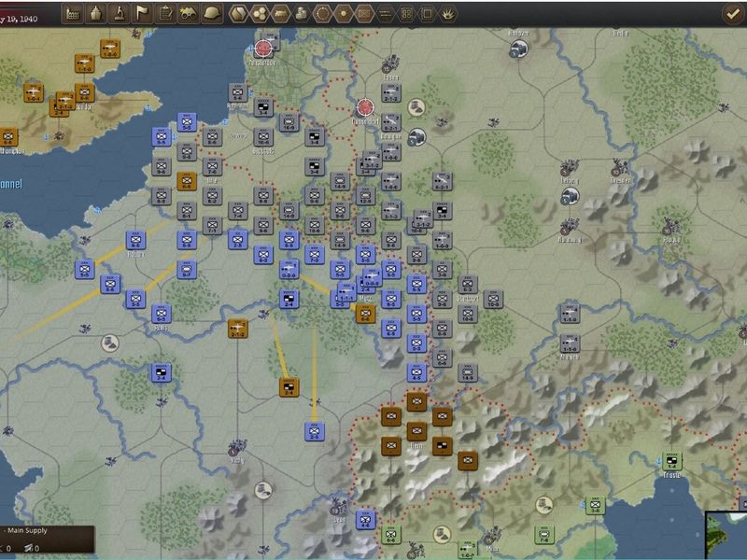Screen dimensions: 747x560
Task: Select the green 3-6 infantry unit
Action: (595, 505)
